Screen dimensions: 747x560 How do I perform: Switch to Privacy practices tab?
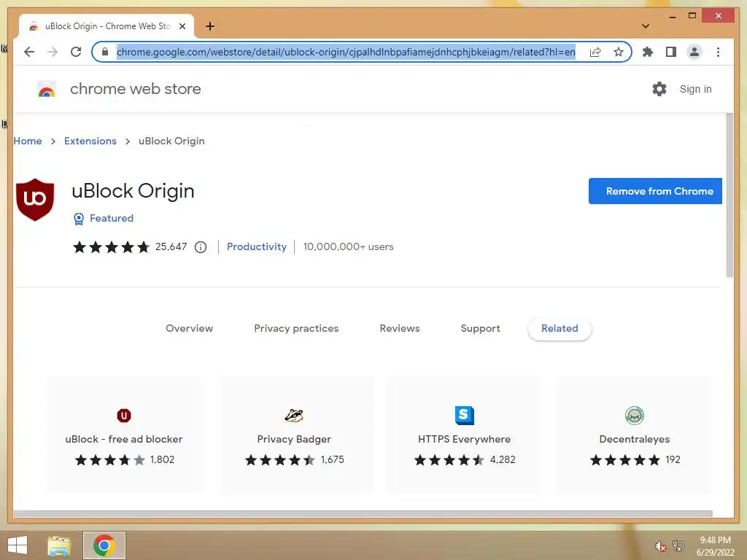[296, 329]
